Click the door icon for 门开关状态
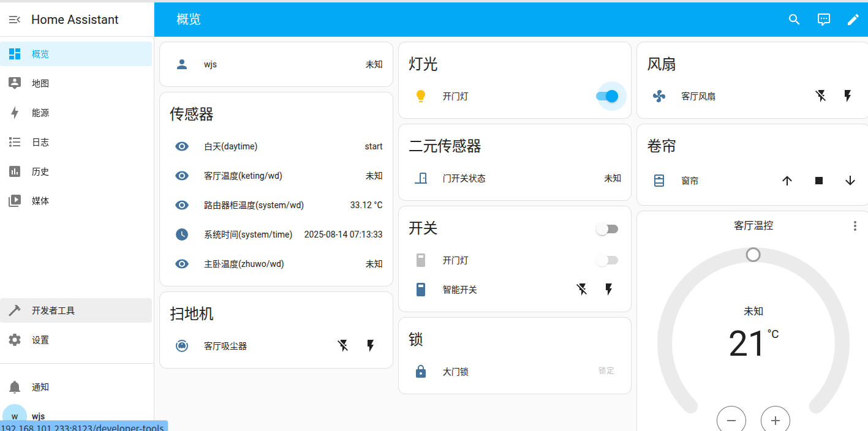Screen dimensions: 868x431 pos(421,178)
